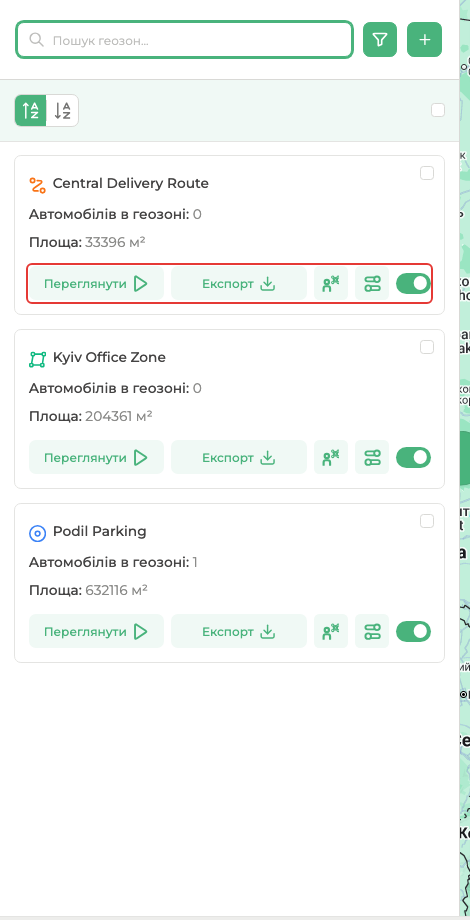This screenshot has width=470, height=920.
Task: Tick the select-all geozones checkbox
Action: click(438, 110)
